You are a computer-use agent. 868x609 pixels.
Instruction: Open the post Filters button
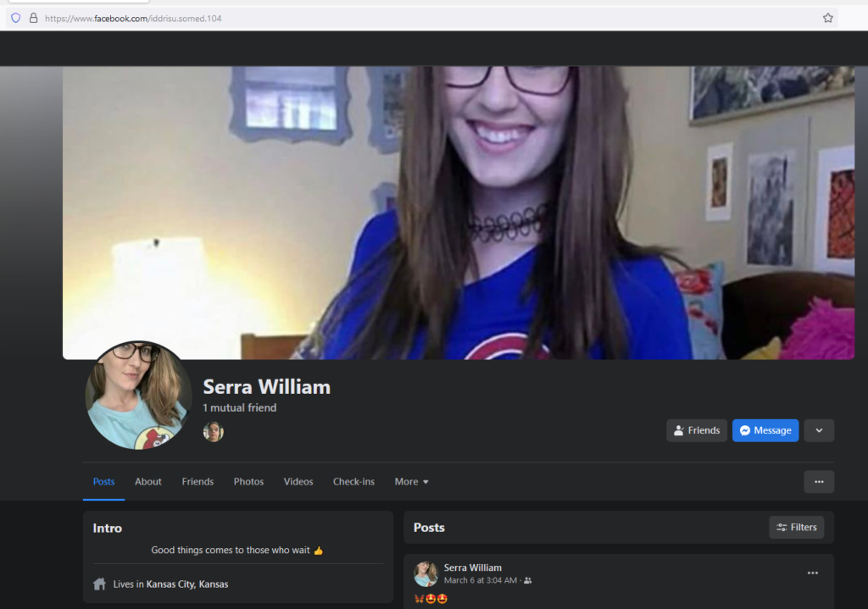click(x=796, y=527)
